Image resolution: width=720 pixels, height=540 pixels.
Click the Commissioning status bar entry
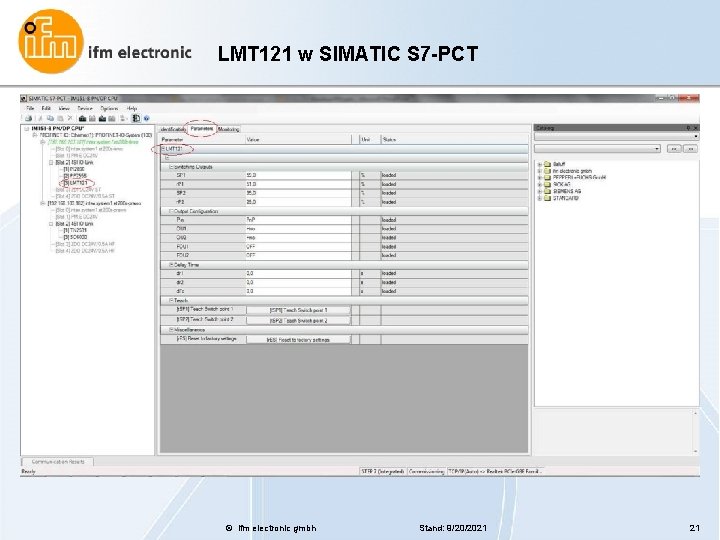426,472
